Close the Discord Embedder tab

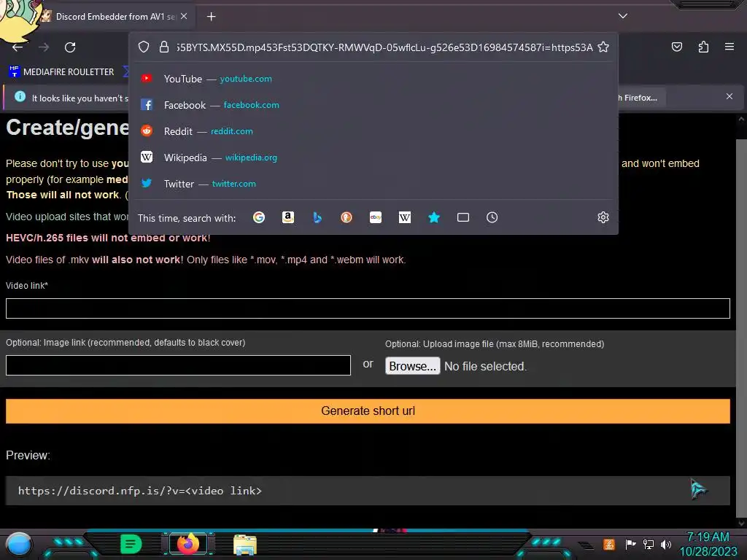184,16
